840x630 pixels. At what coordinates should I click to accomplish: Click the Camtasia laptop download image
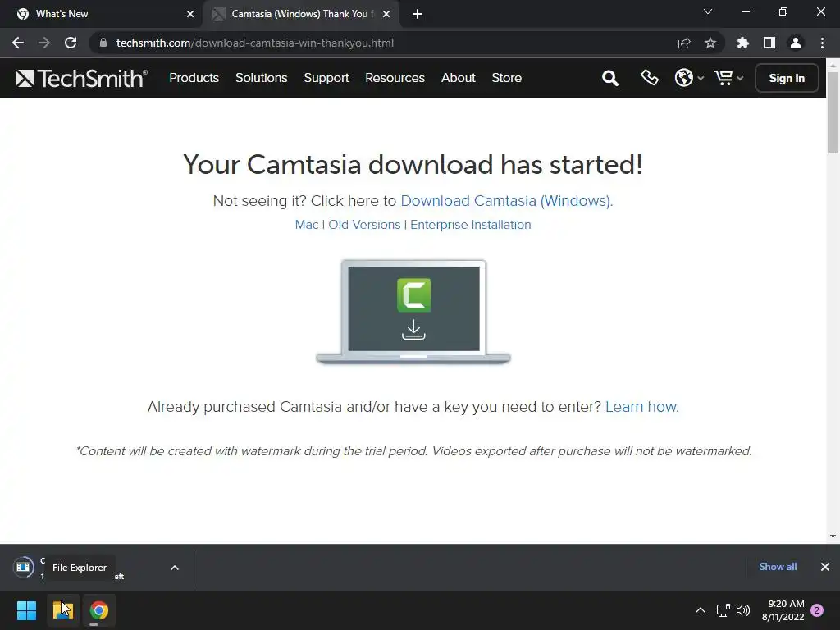413,312
